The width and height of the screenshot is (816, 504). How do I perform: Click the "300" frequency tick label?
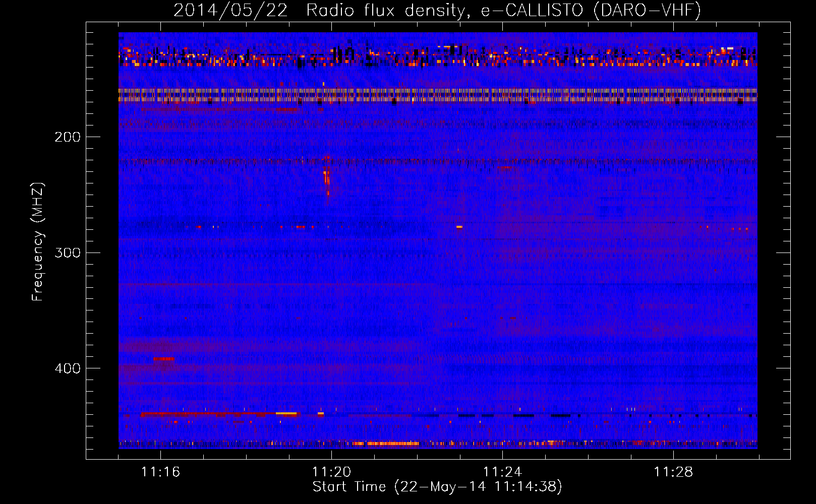click(x=68, y=253)
